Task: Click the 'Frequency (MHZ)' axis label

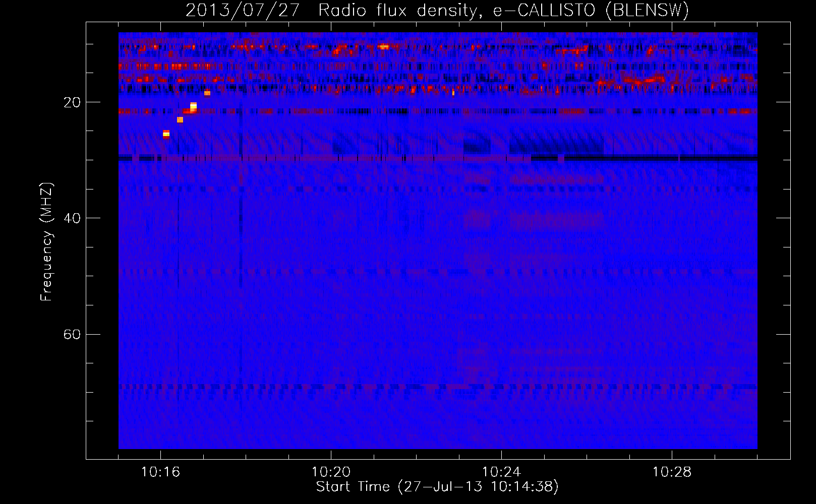Action: tap(46, 242)
